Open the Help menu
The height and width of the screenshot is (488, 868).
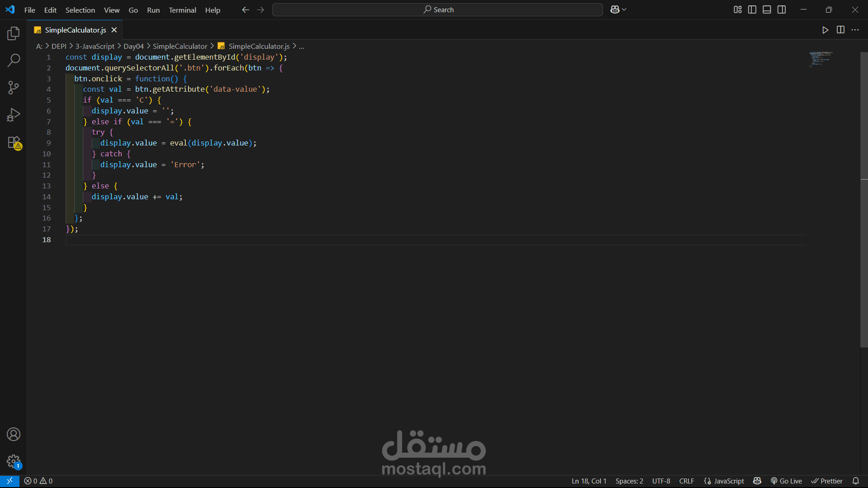[x=212, y=10]
